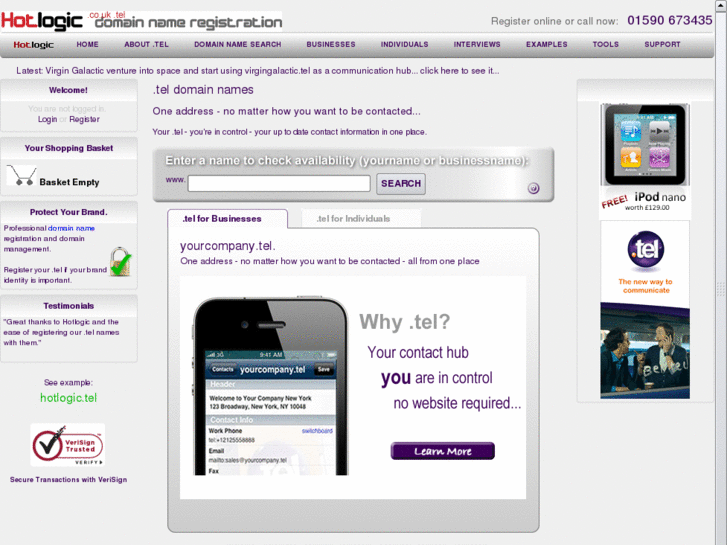Click the .tel domain names heading
The width and height of the screenshot is (727, 545).
tap(203, 90)
